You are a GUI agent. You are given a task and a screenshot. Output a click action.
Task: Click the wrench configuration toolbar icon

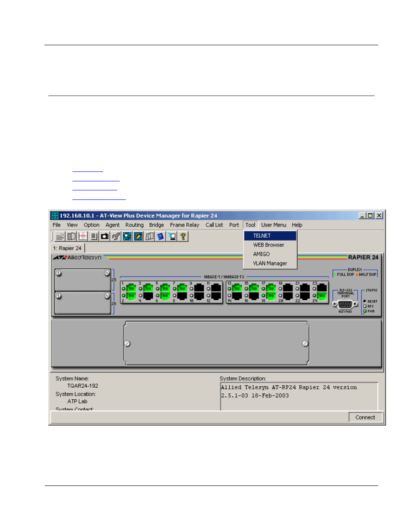pos(116,236)
